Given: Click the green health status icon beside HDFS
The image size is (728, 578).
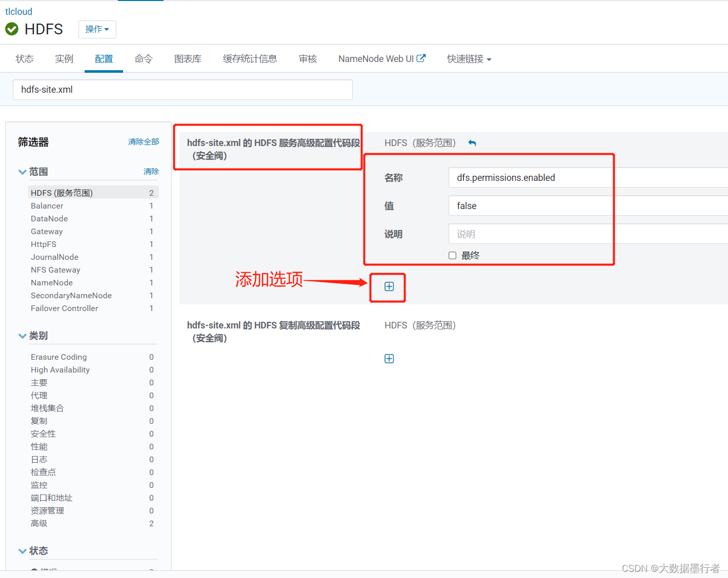Looking at the screenshot, I should pyautogui.click(x=11, y=29).
